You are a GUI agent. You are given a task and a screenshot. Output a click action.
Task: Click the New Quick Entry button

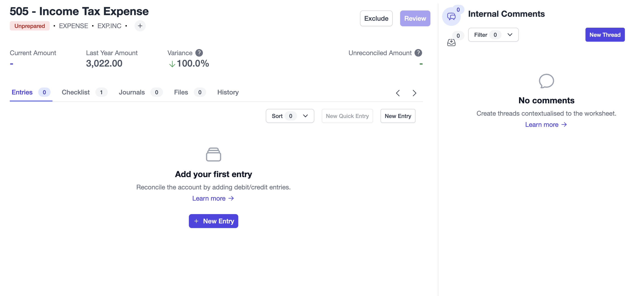(x=347, y=116)
